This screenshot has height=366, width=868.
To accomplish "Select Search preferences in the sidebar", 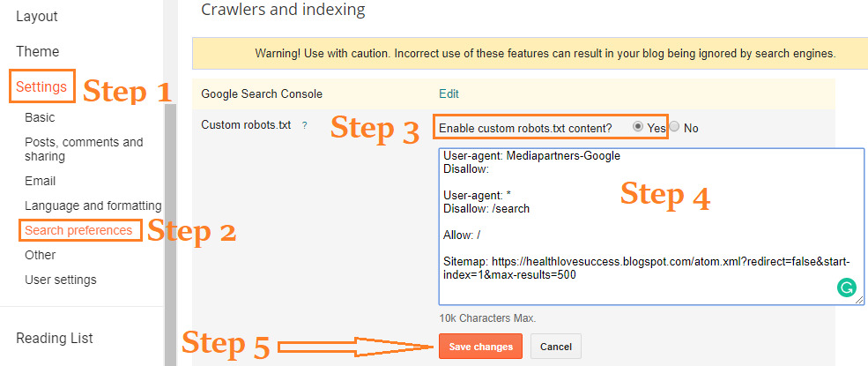I will coord(78,230).
